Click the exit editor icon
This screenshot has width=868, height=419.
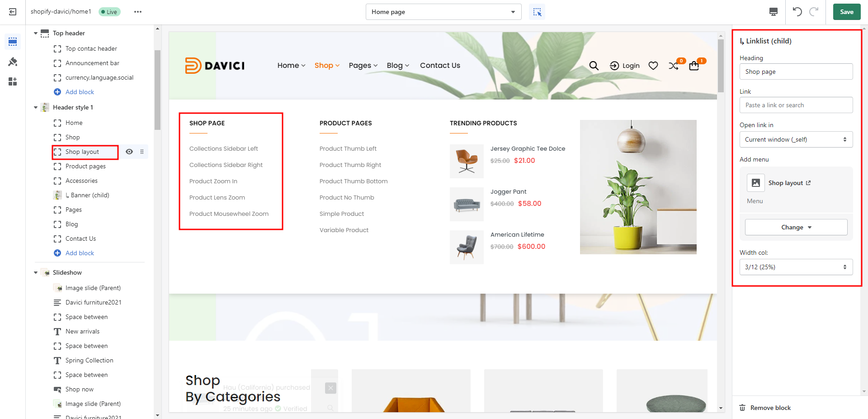point(13,12)
